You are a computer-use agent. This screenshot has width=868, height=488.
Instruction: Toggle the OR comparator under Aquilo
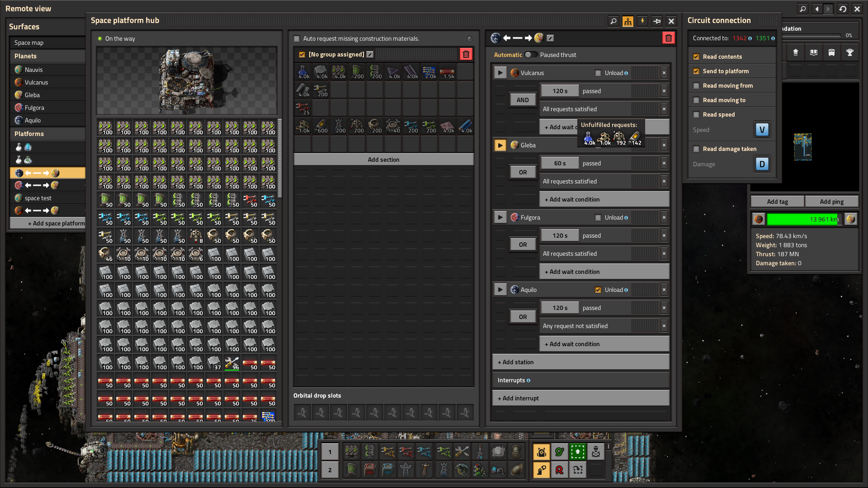[523, 317]
